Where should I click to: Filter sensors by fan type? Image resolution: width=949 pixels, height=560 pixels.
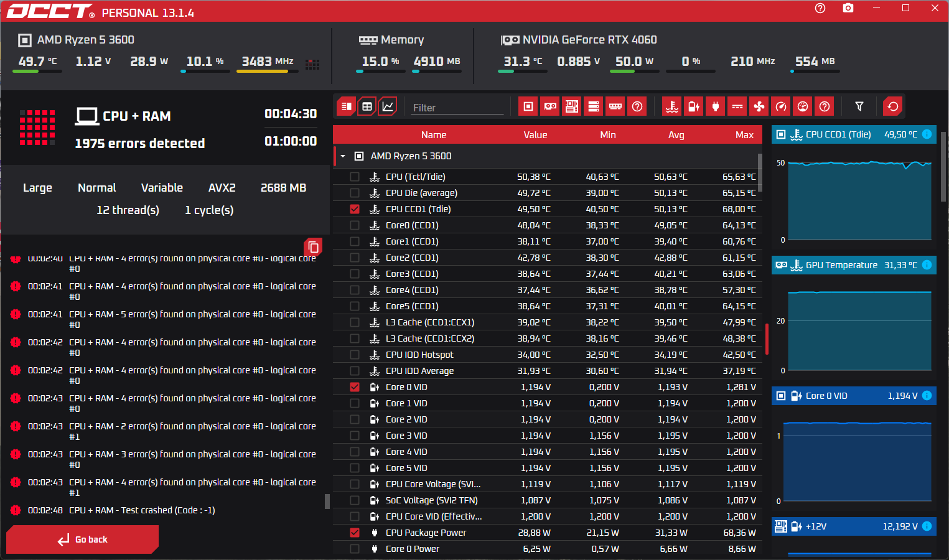759,106
